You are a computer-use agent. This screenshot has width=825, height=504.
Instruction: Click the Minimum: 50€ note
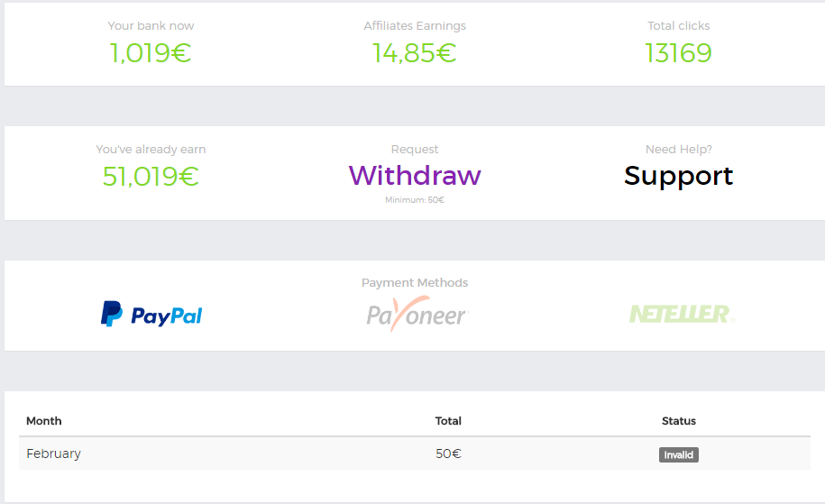tap(415, 200)
